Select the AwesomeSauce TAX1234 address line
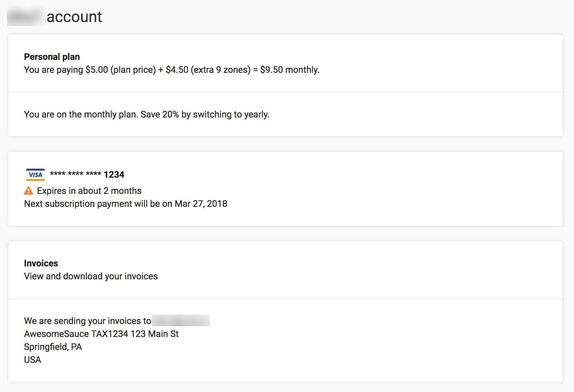The height and width of the screenshot is (392, 574). [x=101, y=334]
